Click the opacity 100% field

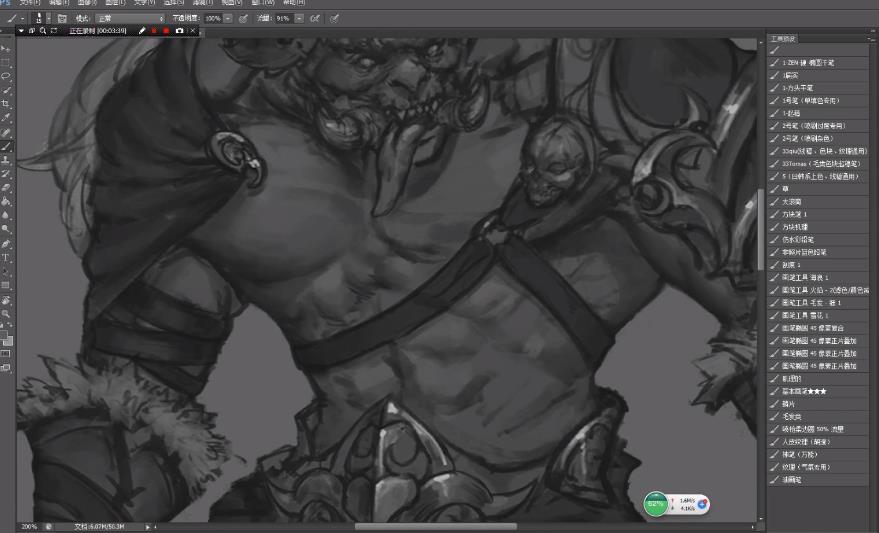tap(213, 18)
